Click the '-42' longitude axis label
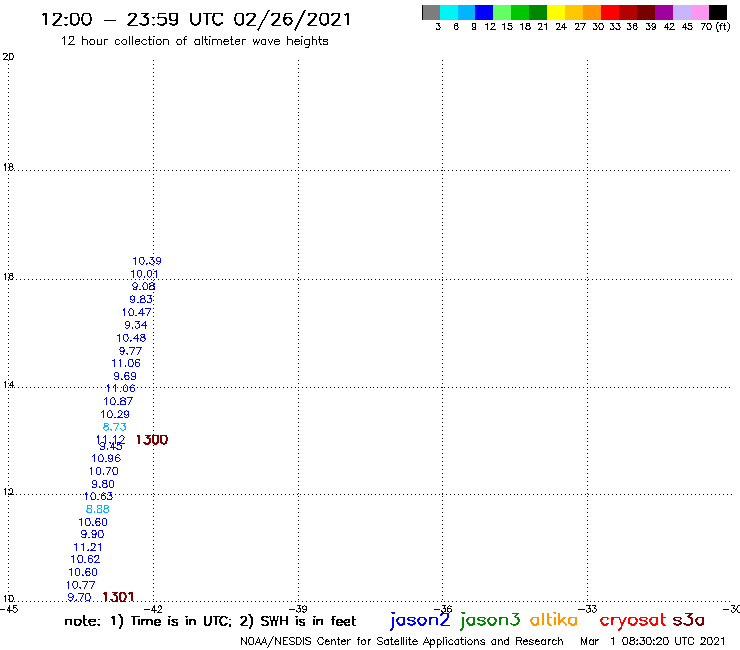The image size is (740, 650). [x=155, y=609]
